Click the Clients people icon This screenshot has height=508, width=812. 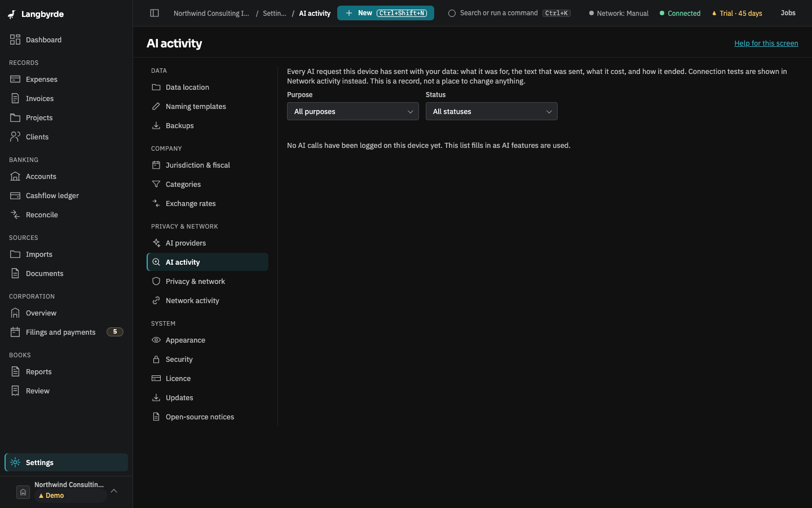tap(15, 137)
